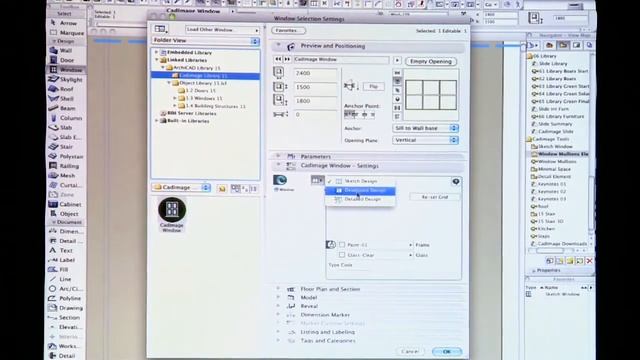Expand the Built-in Libraries node
Screen dimensions: 640x360
click(x=156, y=121)
